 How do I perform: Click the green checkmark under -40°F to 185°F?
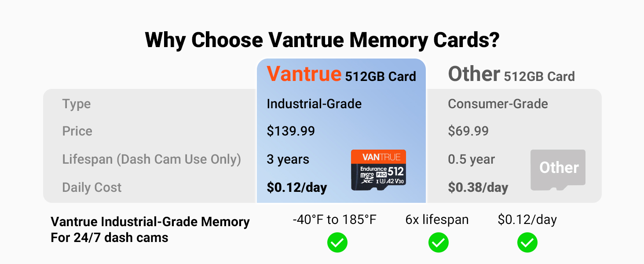point(337,242)
